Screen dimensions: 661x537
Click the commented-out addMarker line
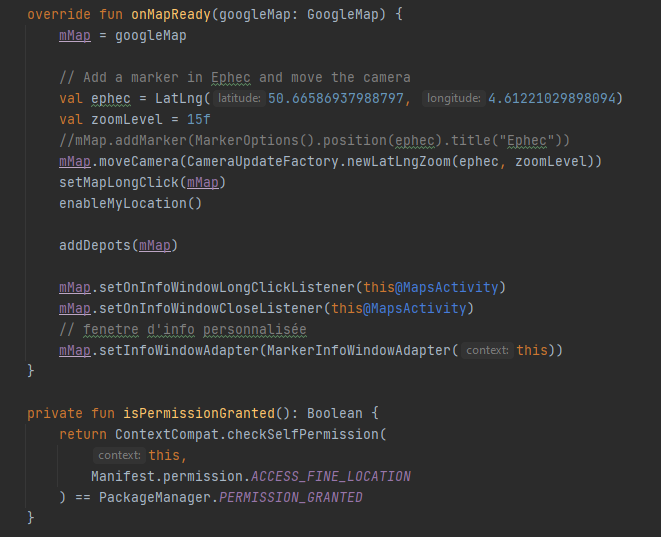pyautogui.click(x=314, y=141)
